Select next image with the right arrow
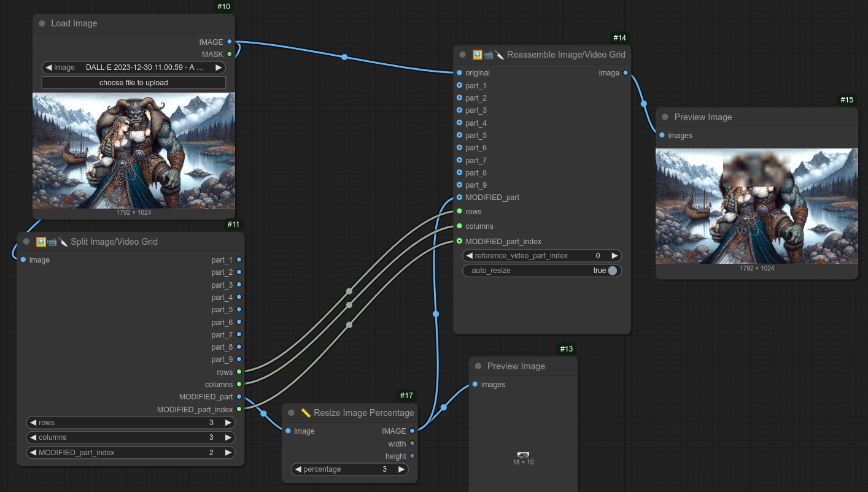868x492 pixels. point(219,67)
